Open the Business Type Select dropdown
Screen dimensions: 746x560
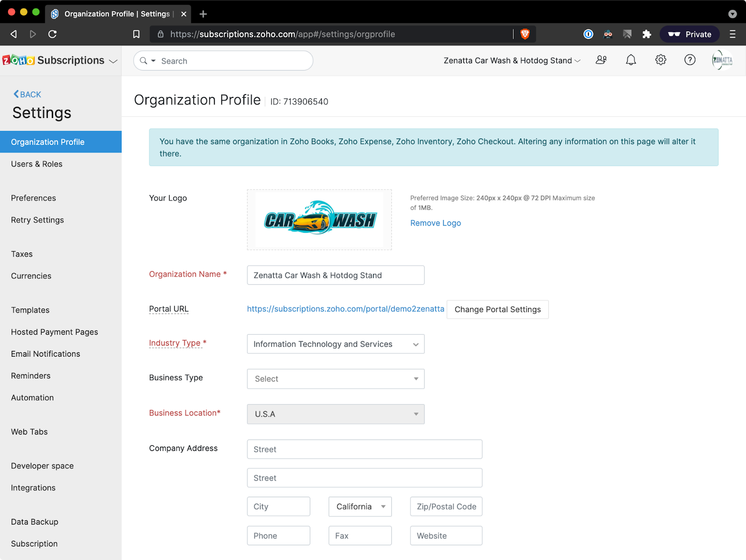pyautogui.click(x=336, y=379)
